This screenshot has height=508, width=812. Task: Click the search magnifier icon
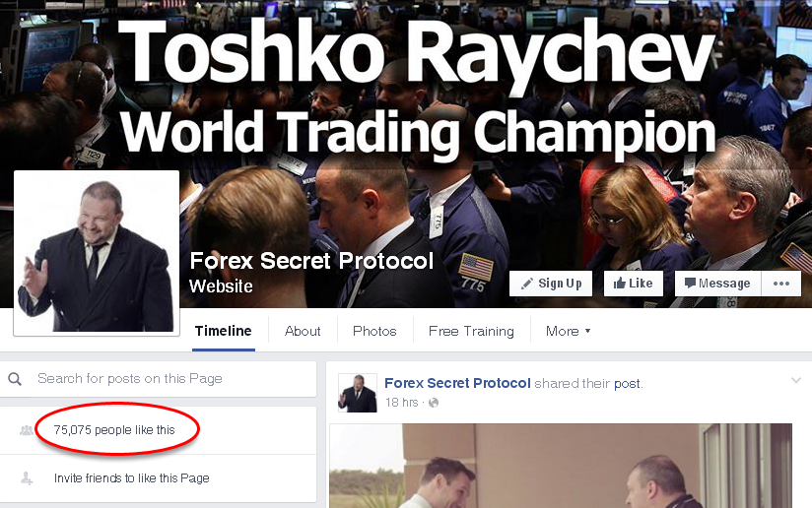pos(15,379)
